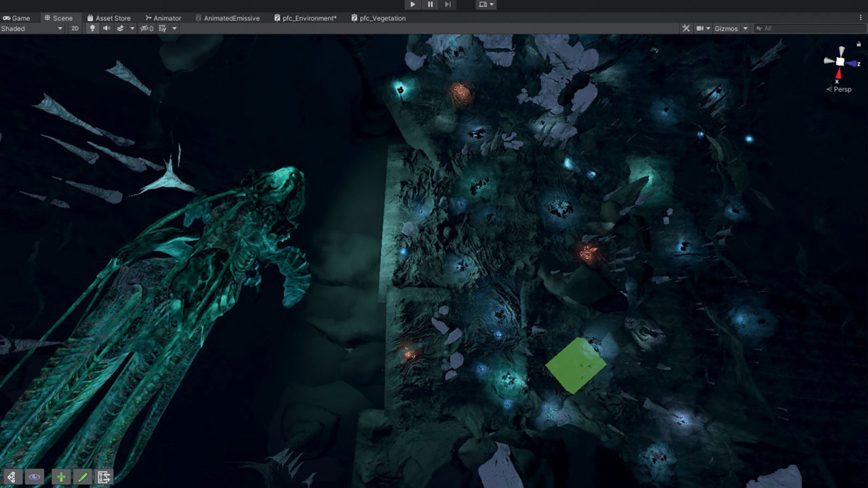Screen dimensions: 868x488
Task: Click the green plus add icon
Action: pos(60,477)
